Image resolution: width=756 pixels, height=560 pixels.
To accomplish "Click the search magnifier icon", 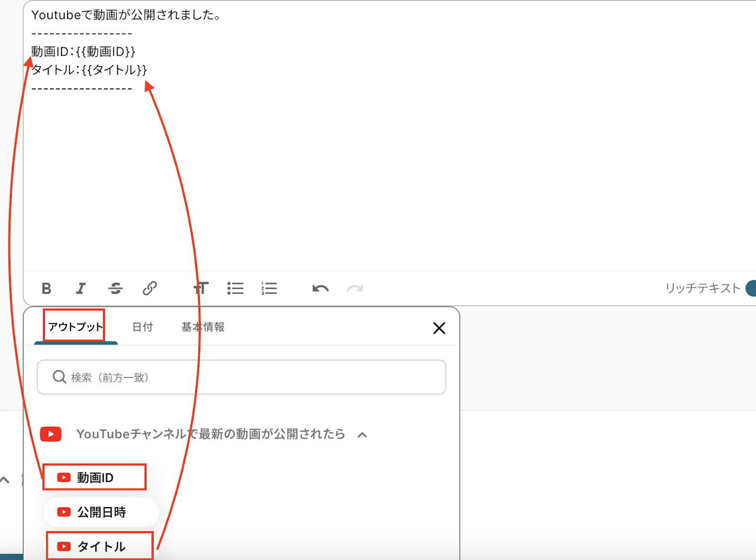I will click(x=59, y=377).
